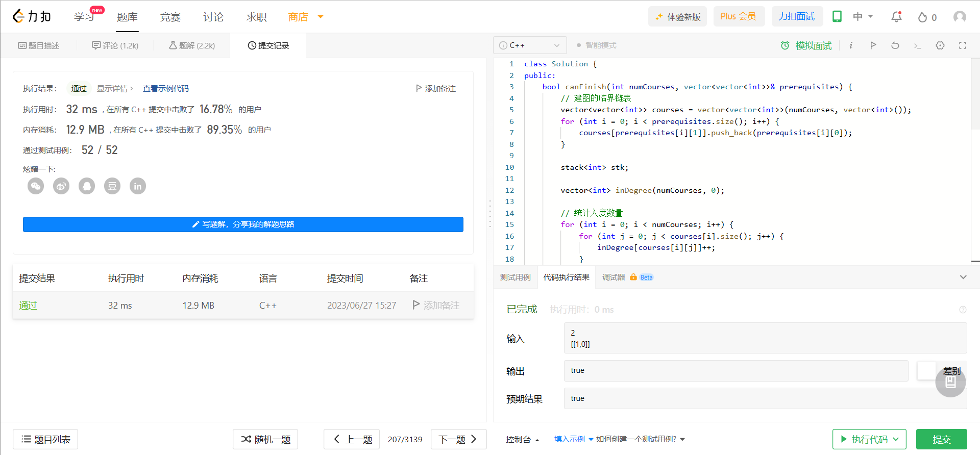Click Plus 会员 button
980x455 pixels.
tap(739, 16)
